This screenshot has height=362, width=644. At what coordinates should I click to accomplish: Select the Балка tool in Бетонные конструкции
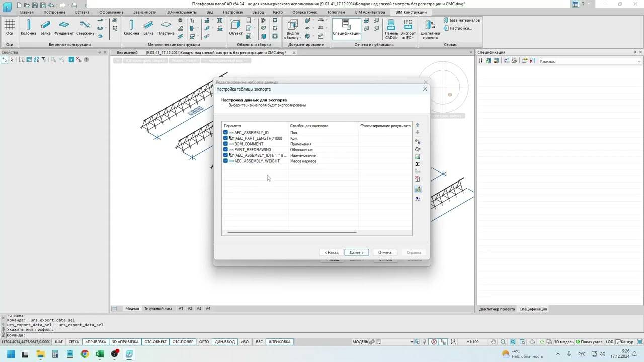45,27
